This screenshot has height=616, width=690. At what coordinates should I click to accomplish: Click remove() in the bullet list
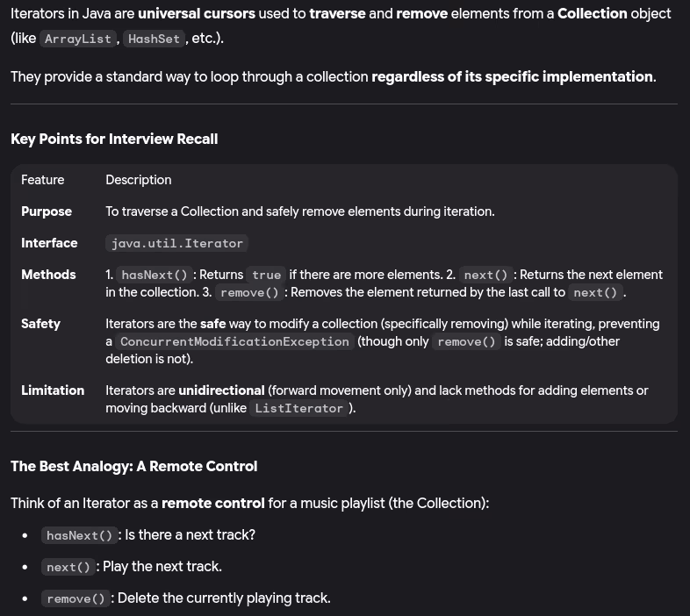pyautogui.click(x=75, y=598)
